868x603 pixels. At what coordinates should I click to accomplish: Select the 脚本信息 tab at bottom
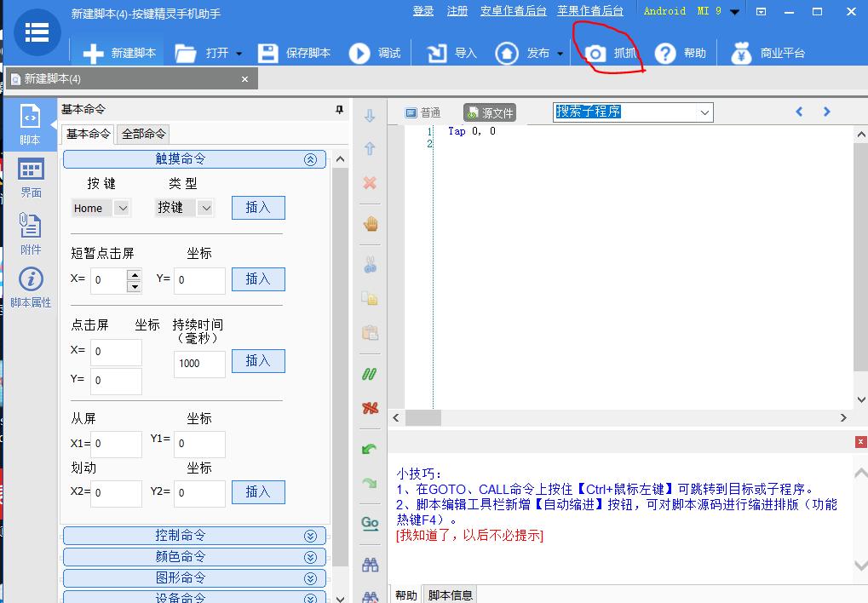(x=450, y=594)
